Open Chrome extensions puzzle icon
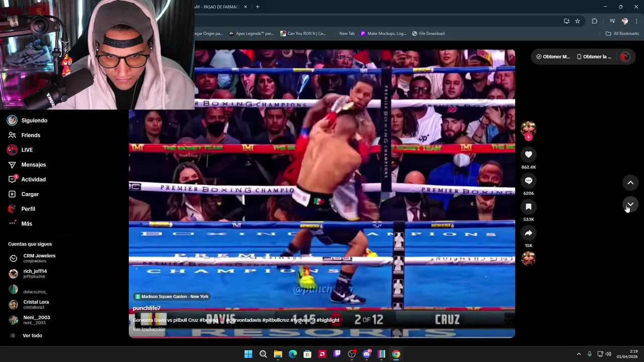 tap(595, 21)
